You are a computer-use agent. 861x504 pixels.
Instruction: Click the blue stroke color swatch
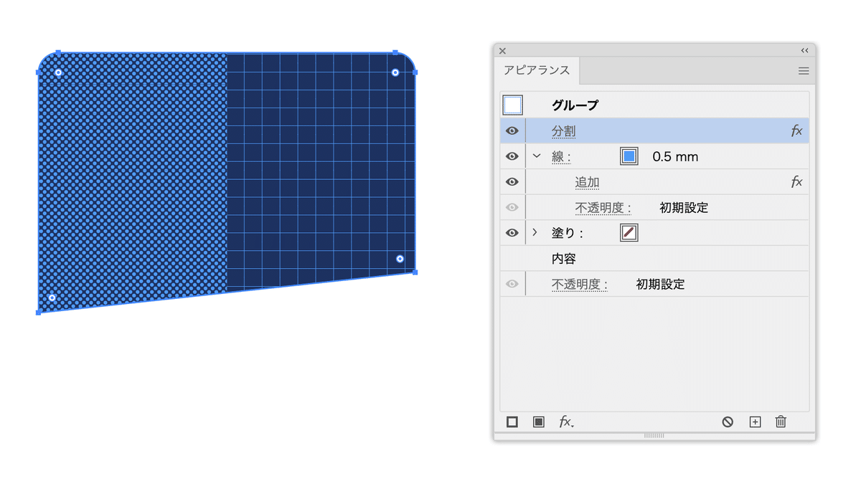point(629,156)
